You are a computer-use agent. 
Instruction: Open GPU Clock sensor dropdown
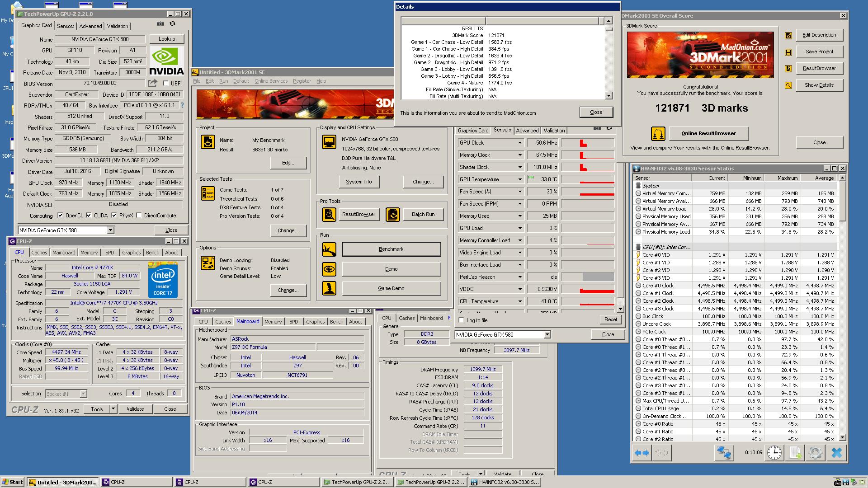click(520, 143)
